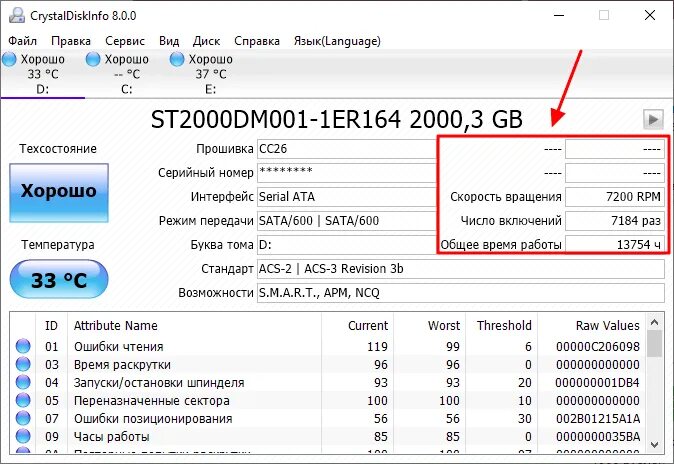Viewport: 674px width, 464px height.
Task: Click Current value 119 for Ошибки чтения
Action: 377,346
